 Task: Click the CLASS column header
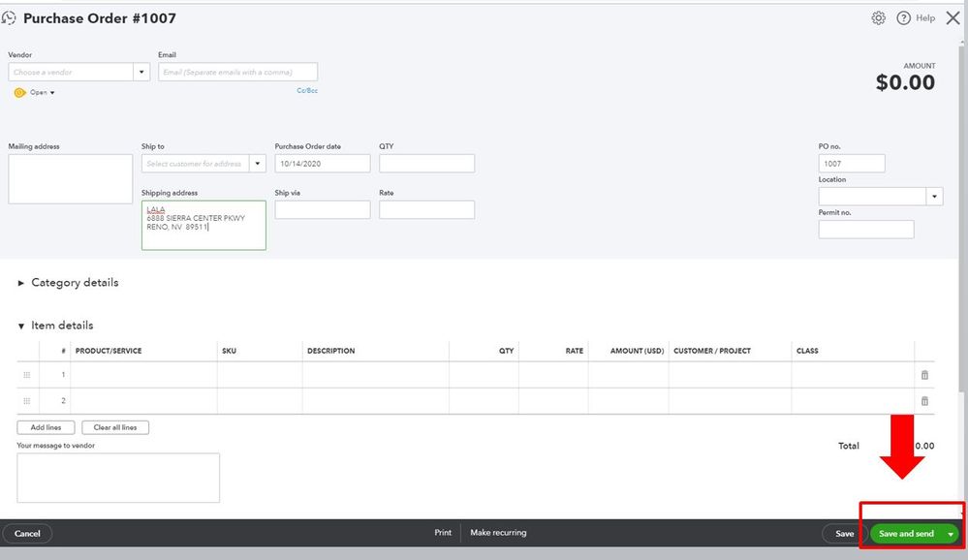[807, 351]
